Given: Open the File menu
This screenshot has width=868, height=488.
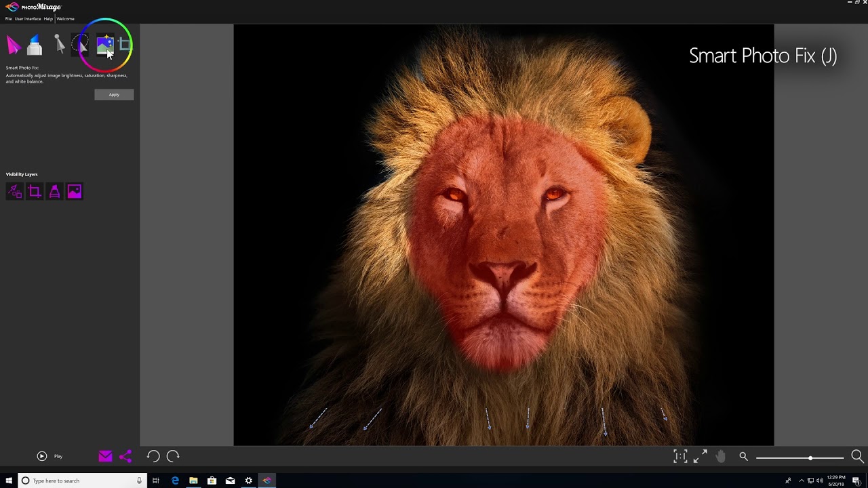Looking at the screenshot, I should coord(9,19).
